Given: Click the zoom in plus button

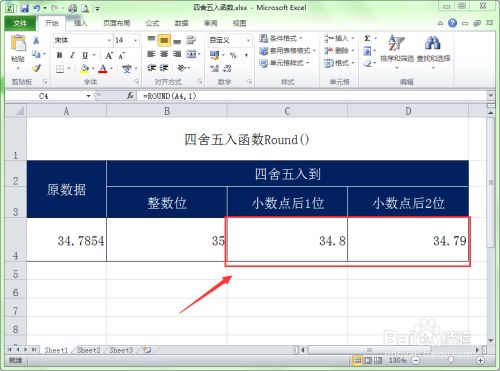Looking at the screenshot, I should 480,360.
